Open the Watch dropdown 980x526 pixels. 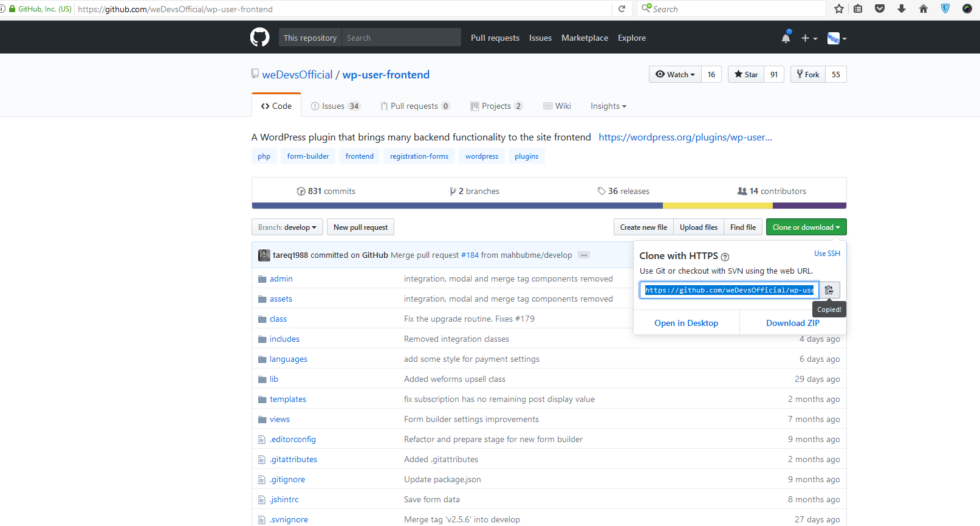tap(675, 74)
